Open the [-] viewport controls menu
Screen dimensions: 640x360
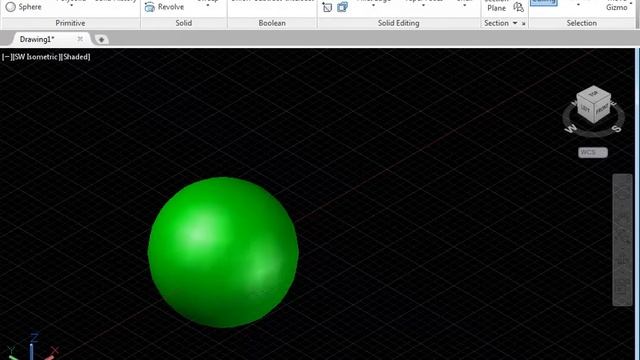(6, 57)
